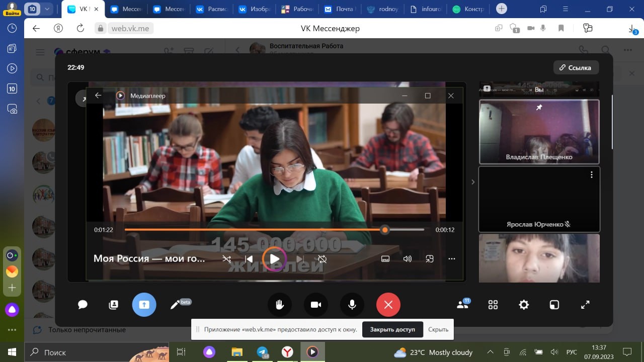
Task: Raise hand in the call
Action: point(280,305)
